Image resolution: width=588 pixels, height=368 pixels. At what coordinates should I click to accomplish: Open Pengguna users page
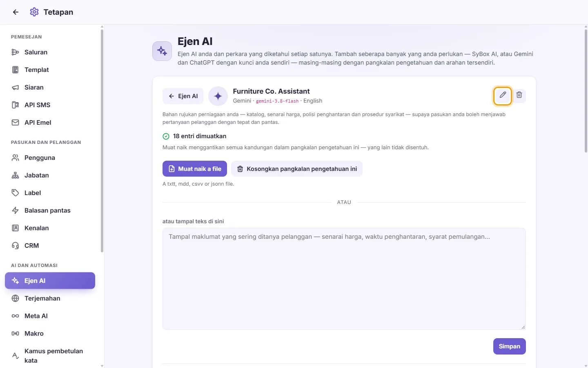point(50,158)
